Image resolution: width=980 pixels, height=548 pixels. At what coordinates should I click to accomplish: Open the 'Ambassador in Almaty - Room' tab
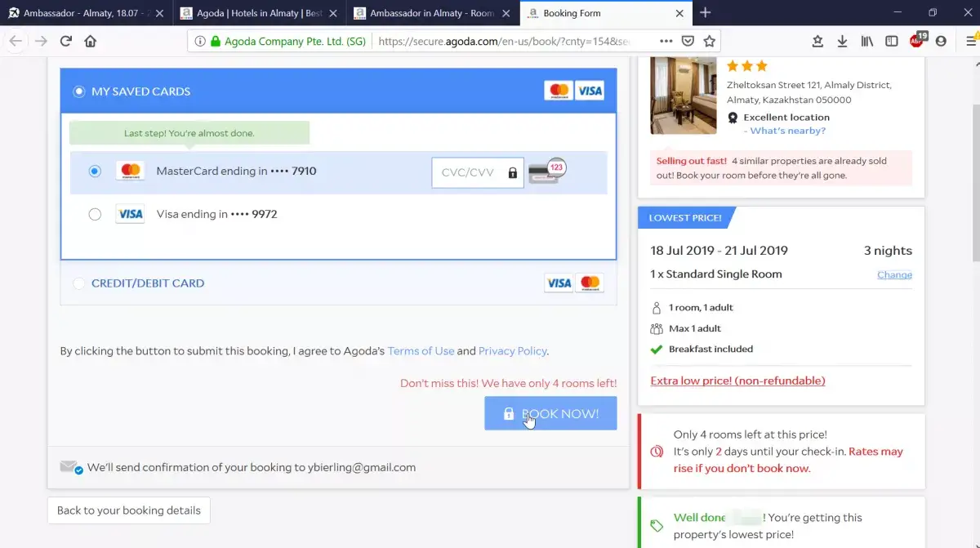(432, 13)
